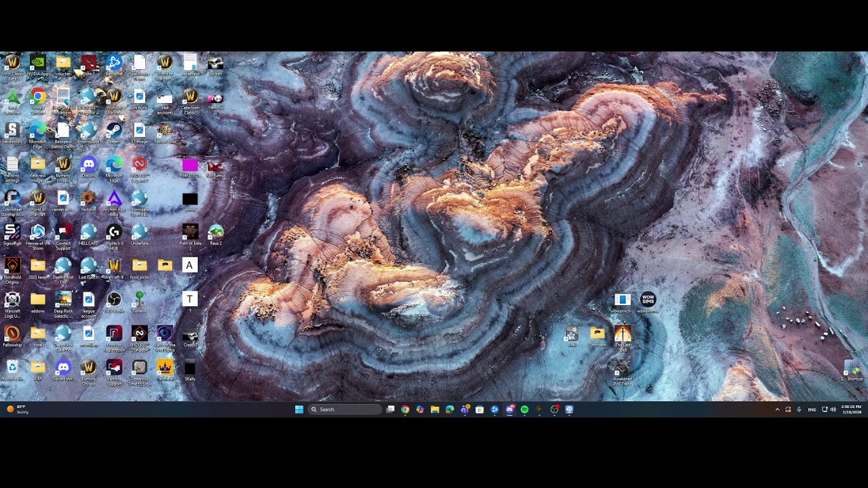The height and width of the screenshot is (488, 868).
Task: Open the Reus 2 desktop shortcut
Action: [216, 235]
